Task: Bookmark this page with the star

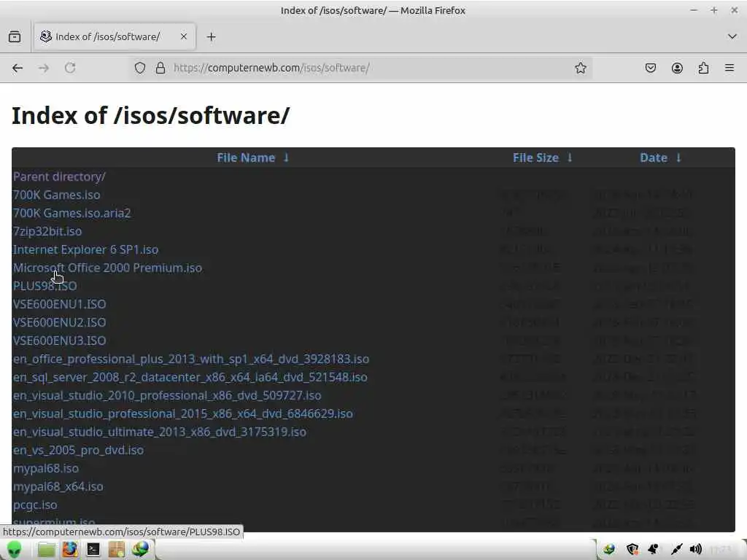Action: point(580,68)
